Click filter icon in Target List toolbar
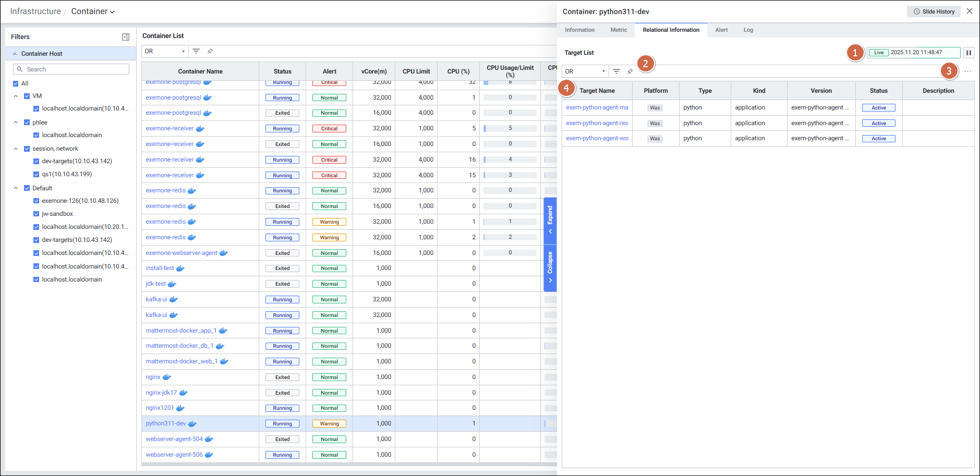This screenshot has width=980, height=476. (616, 71)
